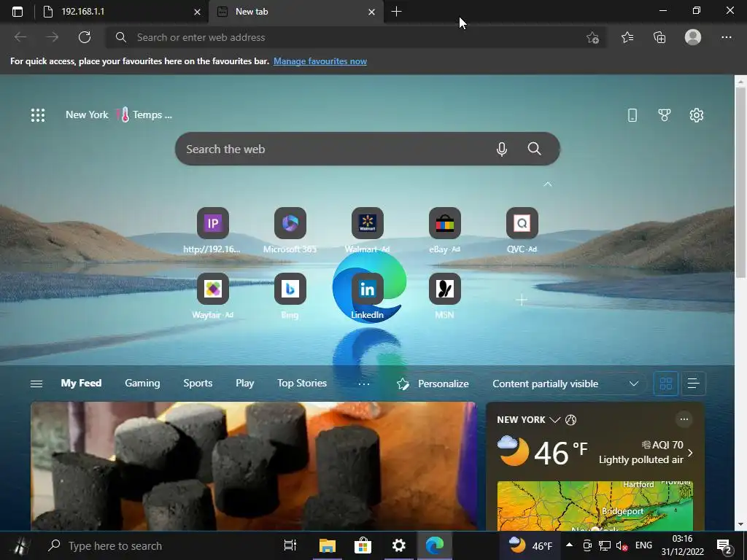Image resolution: width=747 pixels, height=560 pixels.
Task: Switch to the Gaming feed tab
Action: 142,383
